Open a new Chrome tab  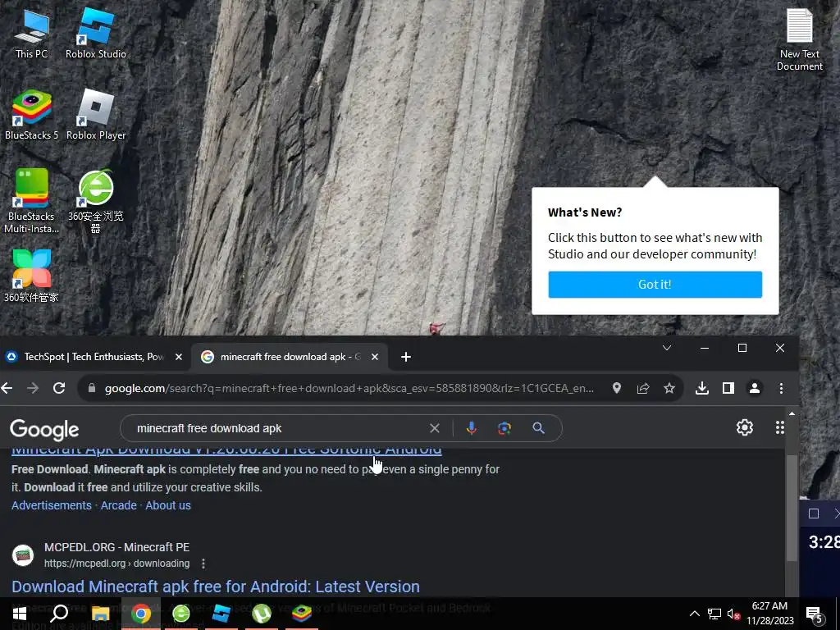tap(405, 357)
